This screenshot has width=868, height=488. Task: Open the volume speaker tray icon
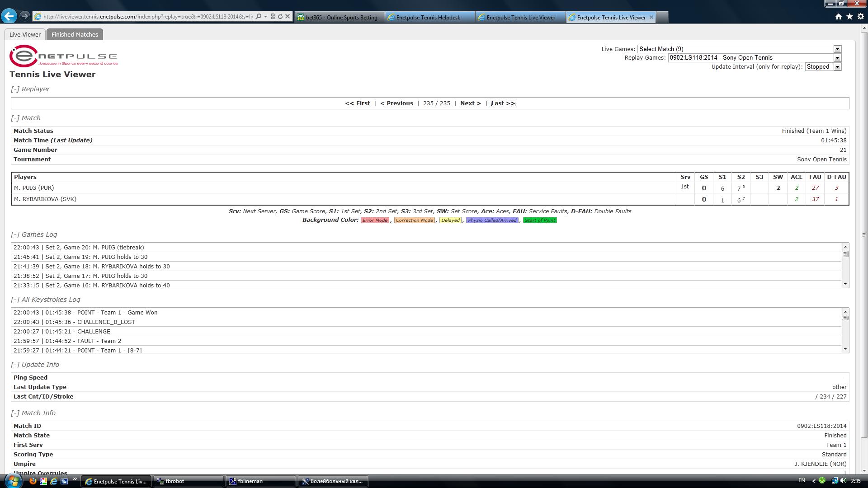coord(844,481)
